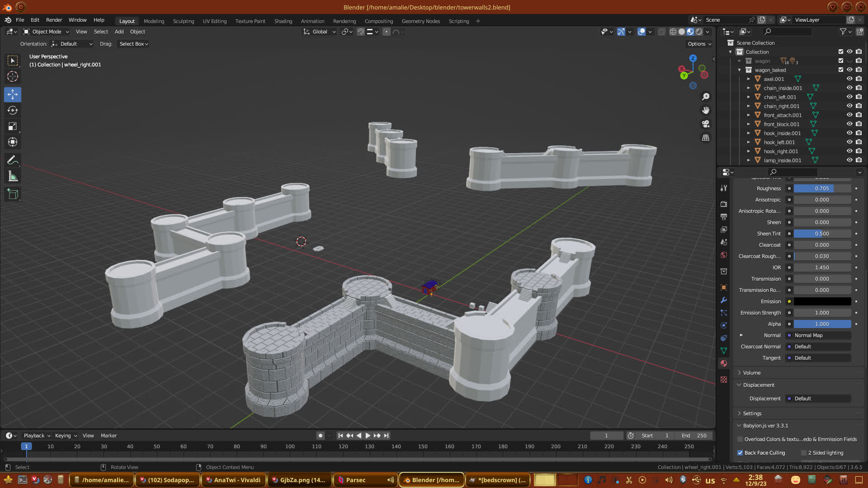Screen dimensions: 868x488
Task: Activate the Annotate pencil tool
Action: [x=13, y=160]
